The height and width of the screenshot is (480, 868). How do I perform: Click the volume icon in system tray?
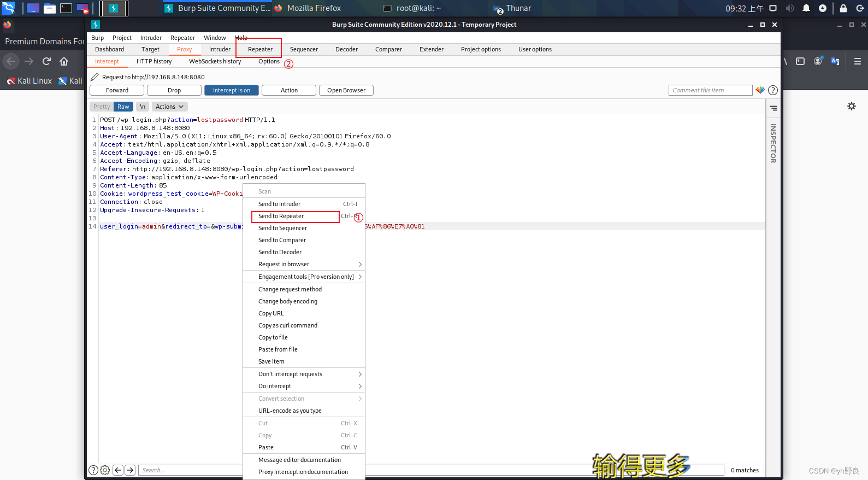tap(789, 8)
